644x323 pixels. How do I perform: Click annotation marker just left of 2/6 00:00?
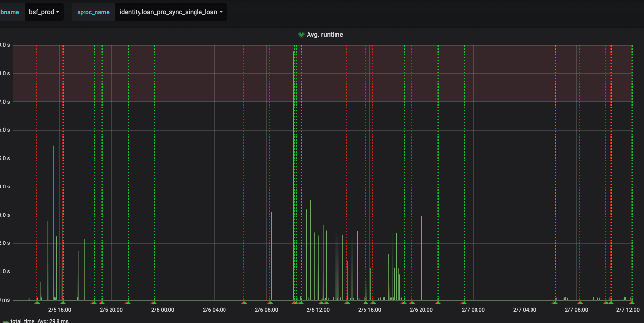click(153, 303)
